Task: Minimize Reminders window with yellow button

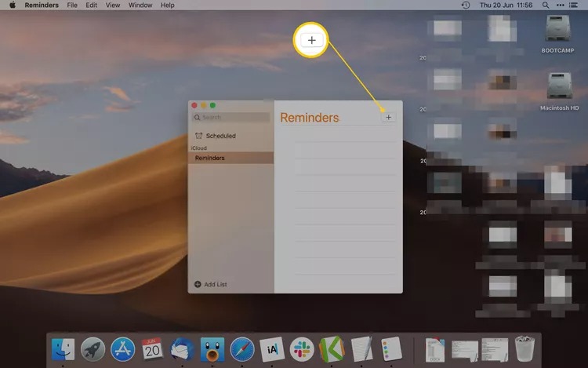Action: coord(204,105)
